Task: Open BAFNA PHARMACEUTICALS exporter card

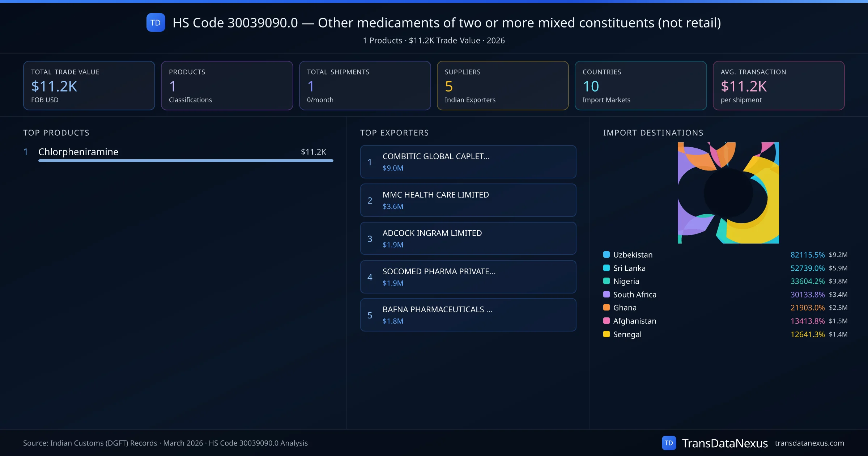Action: [x=468, y=315]
